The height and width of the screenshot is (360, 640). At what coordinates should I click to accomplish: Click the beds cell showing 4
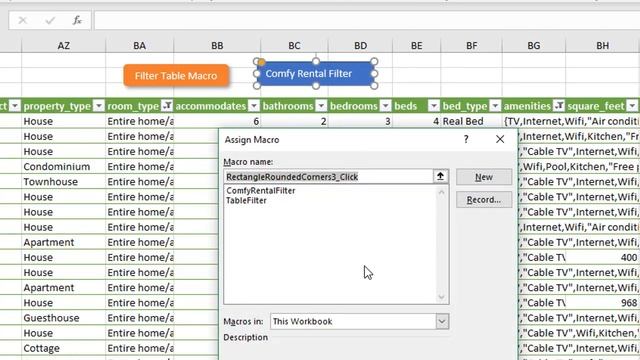[416, 121]
